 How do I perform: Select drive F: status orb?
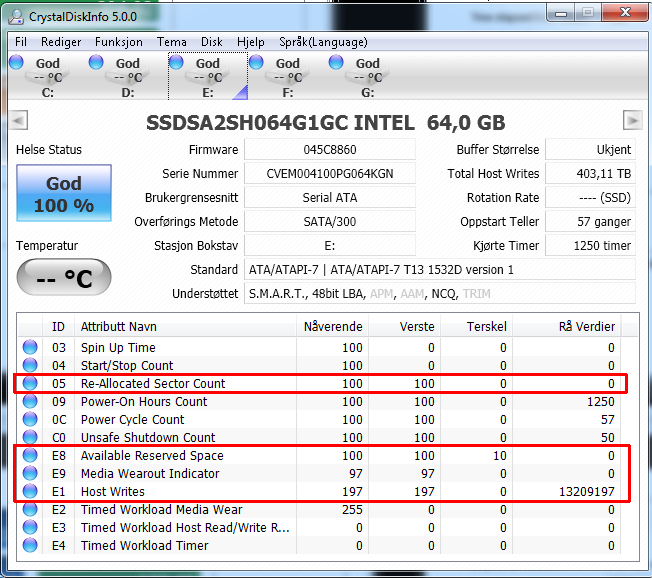pos(256,62)
